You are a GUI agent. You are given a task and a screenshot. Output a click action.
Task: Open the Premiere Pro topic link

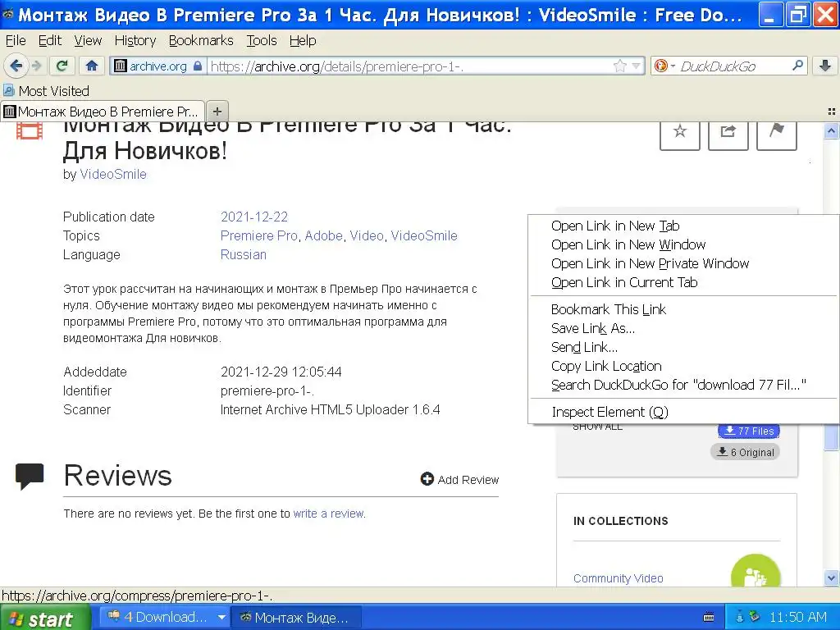[x=258, y=235]
